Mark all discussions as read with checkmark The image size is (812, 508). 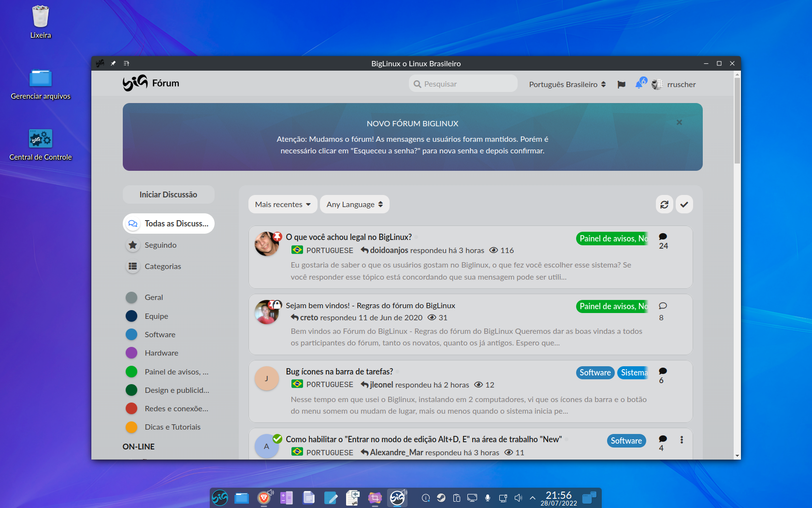(684, 204)
